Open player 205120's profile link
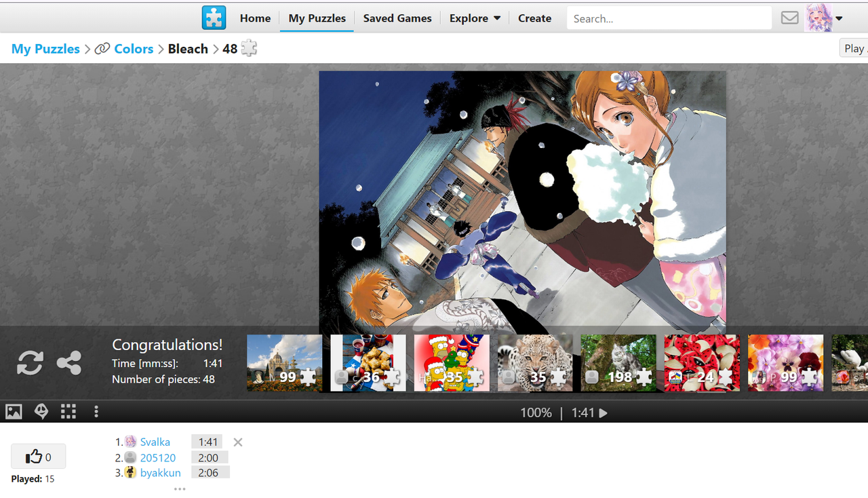This screenshot has width=868, height=498. click(158, 457)
